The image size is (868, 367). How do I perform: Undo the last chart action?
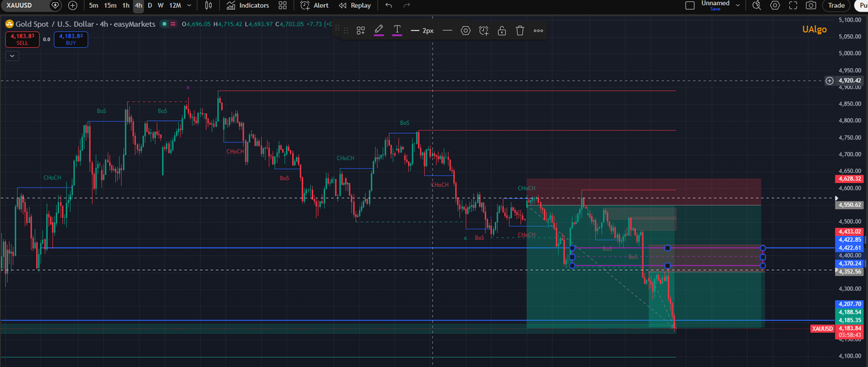tap(389, 6)
